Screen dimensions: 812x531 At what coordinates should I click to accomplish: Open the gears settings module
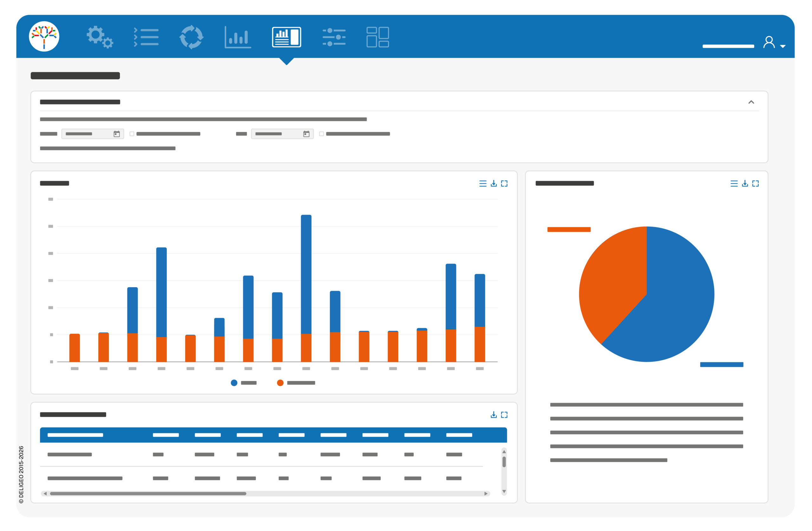tap(100, 37)
